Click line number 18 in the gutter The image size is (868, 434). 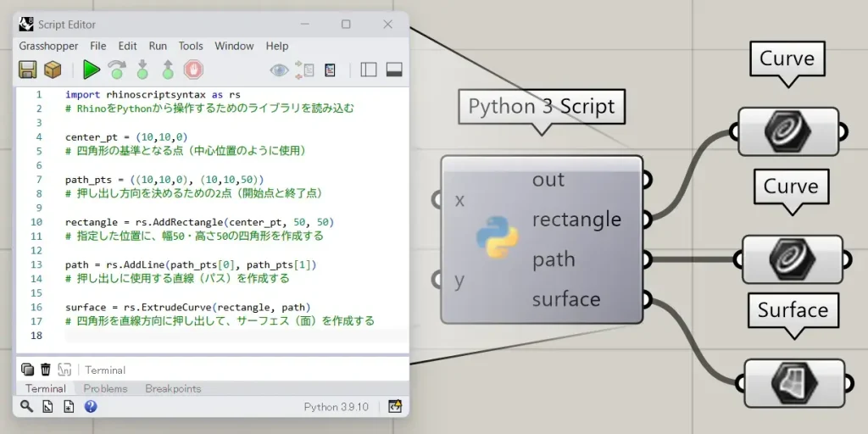coord(36,336)
